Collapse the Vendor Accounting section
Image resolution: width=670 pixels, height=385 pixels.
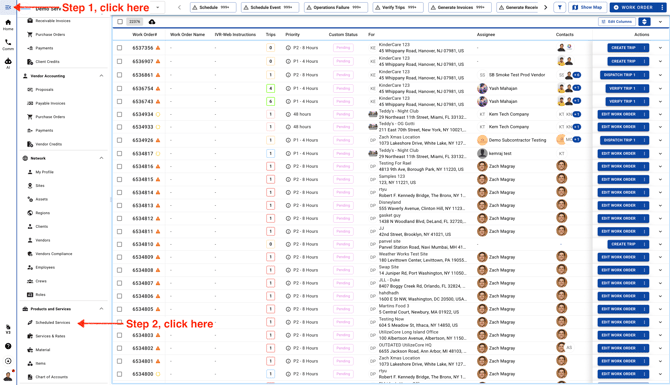101,76
